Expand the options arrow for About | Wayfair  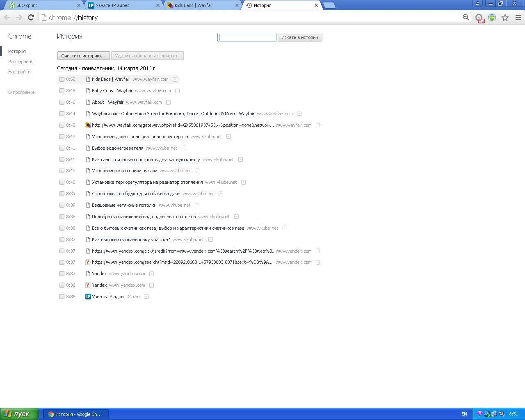pos(168,102)
